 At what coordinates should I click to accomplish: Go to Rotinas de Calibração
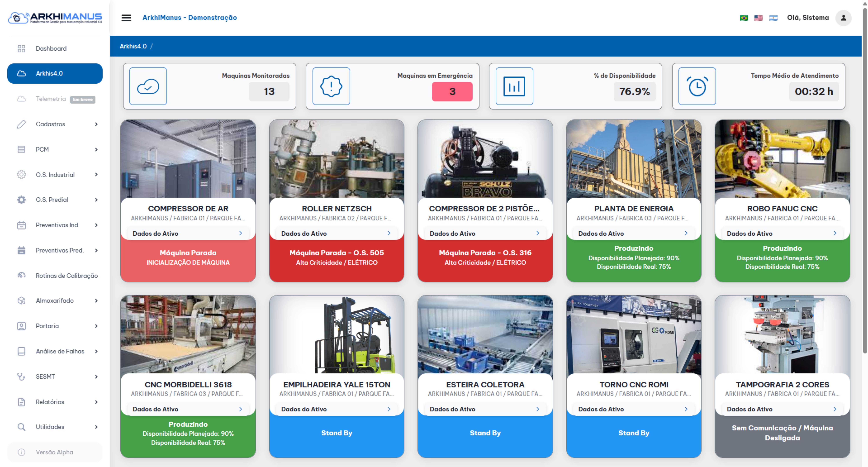pos(66,275)
